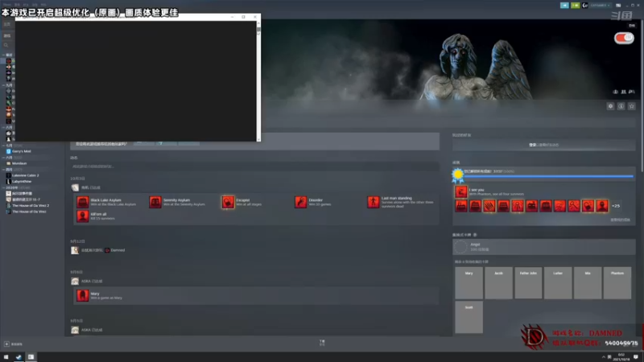
Task: Collapse the 2020 year group
Action: [x=4, y=187]
